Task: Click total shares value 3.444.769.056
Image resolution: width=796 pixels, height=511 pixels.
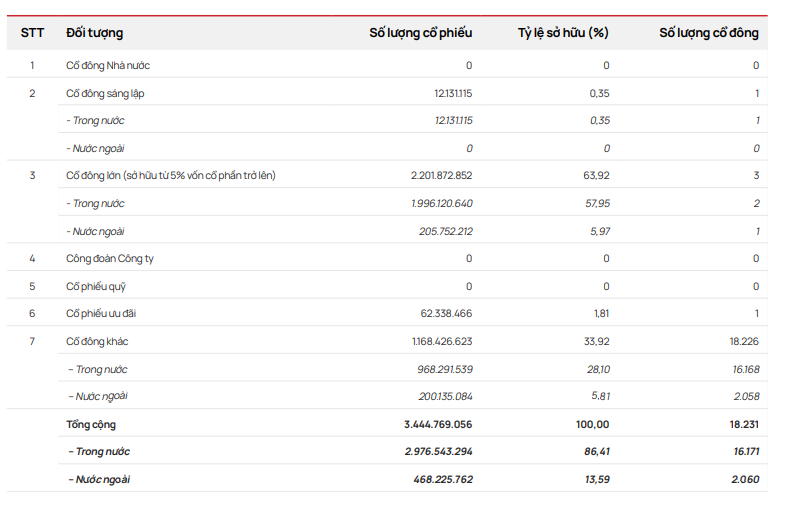Action: click(x=438, y=424)
